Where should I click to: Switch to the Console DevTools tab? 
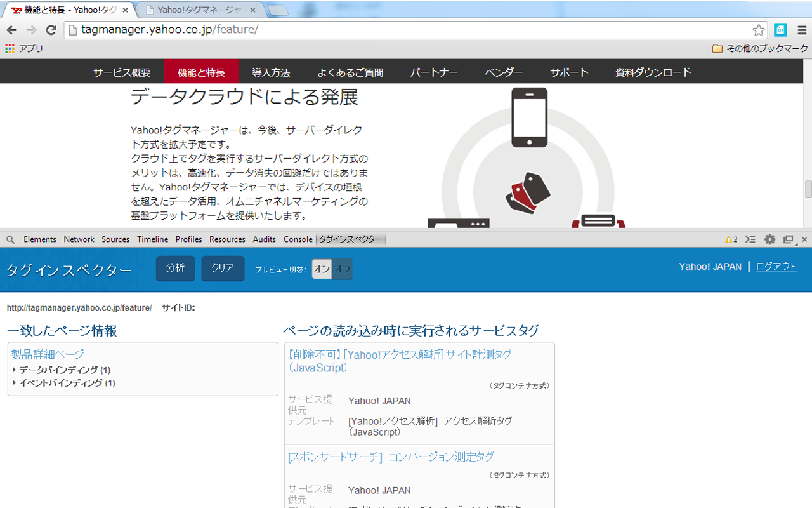(x=298, y=239)
